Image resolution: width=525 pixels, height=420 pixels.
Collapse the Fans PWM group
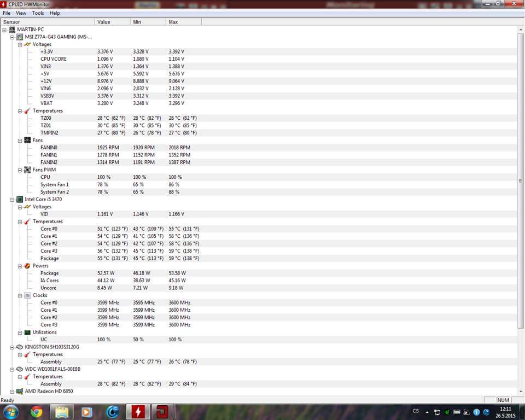pyautogui.click(x=20, y=170)
